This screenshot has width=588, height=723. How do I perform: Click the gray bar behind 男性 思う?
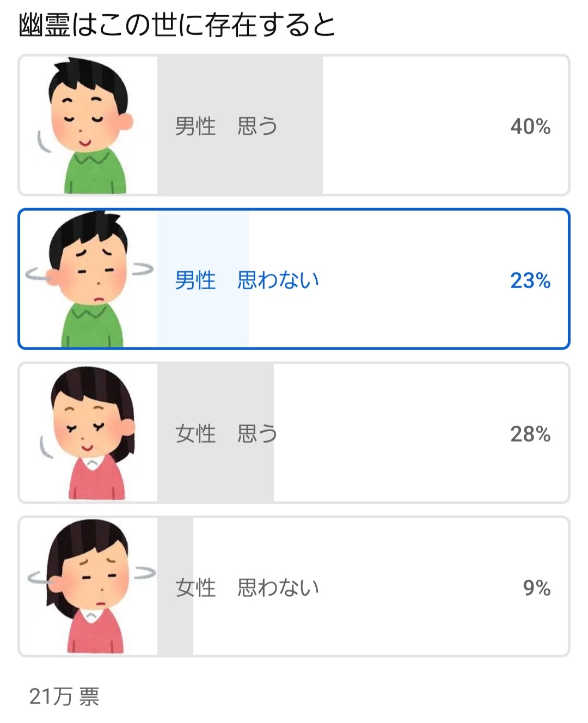(299, 163)
